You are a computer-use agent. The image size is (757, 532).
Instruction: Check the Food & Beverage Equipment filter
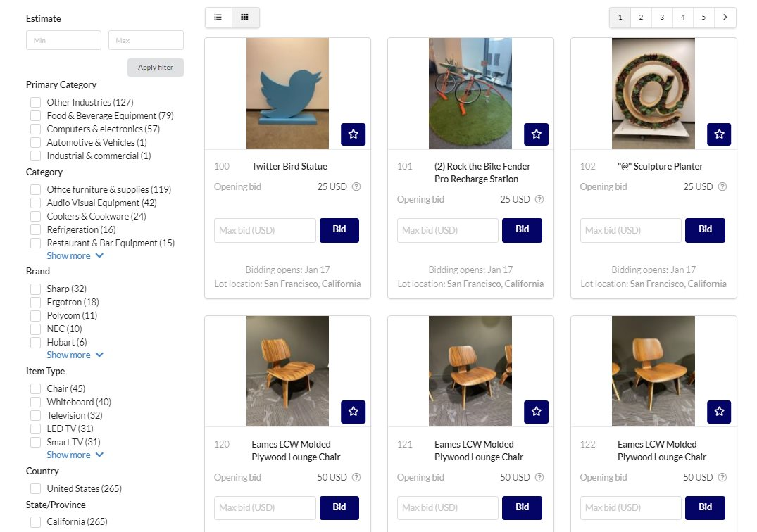click(35, 116)
